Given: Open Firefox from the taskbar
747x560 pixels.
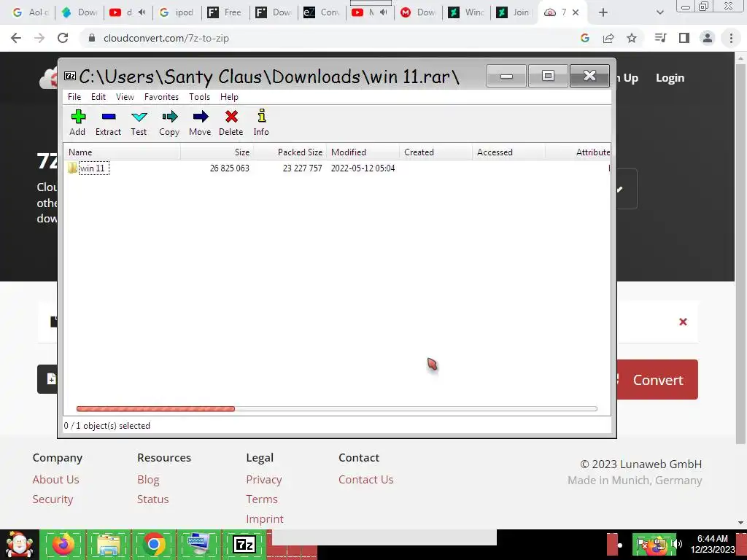Looking at the screenshot, I should point(63,544).
